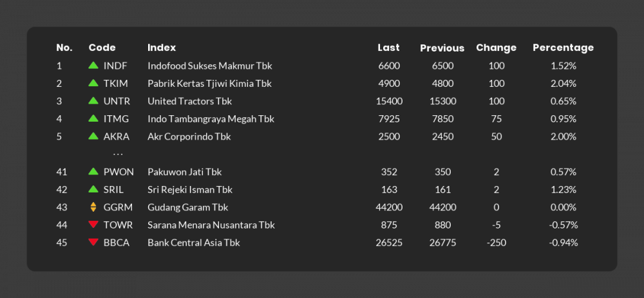Viewport: 644px width, 298px height.
Task: Expand hidden rows via the ellipsis
Action: [x=118, y=154]
